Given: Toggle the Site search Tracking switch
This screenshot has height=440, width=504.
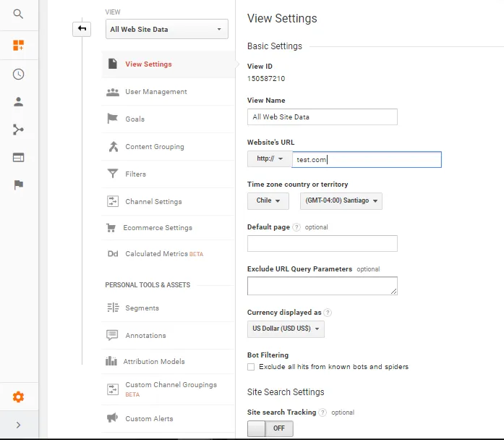Looking at the screenshot, I should tap(270, 428).
